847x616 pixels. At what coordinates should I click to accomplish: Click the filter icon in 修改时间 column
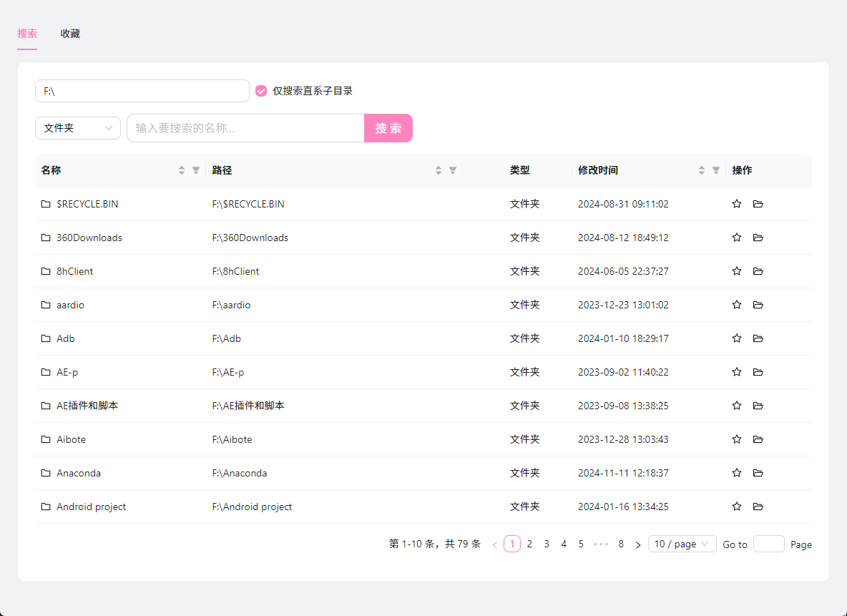(x=716, y=170)
